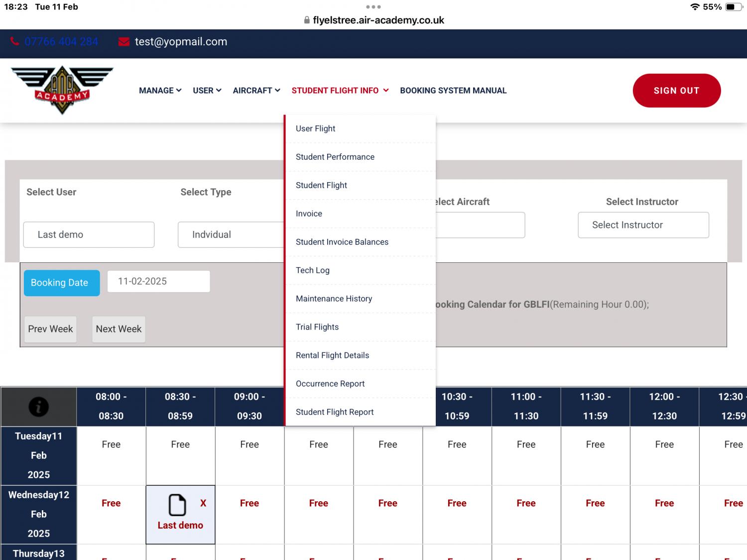
Task: Tap the envelope email icon
Action: click(x=124, y=42)
